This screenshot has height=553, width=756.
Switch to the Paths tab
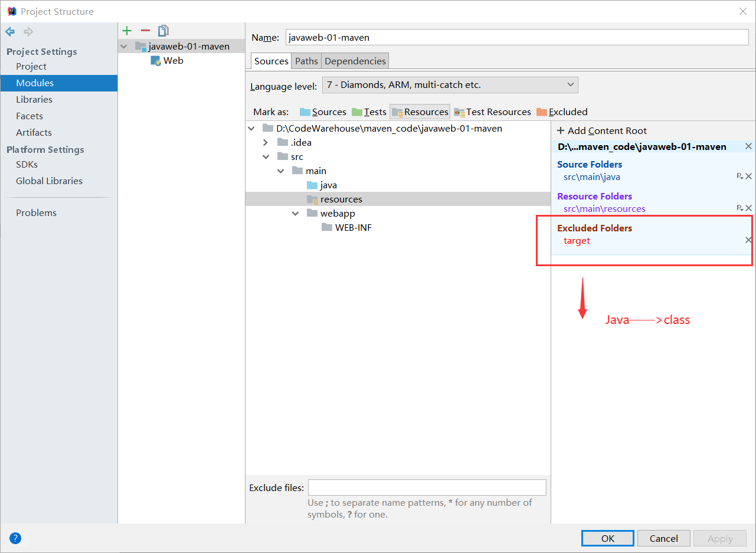click(x=306, y=61)
